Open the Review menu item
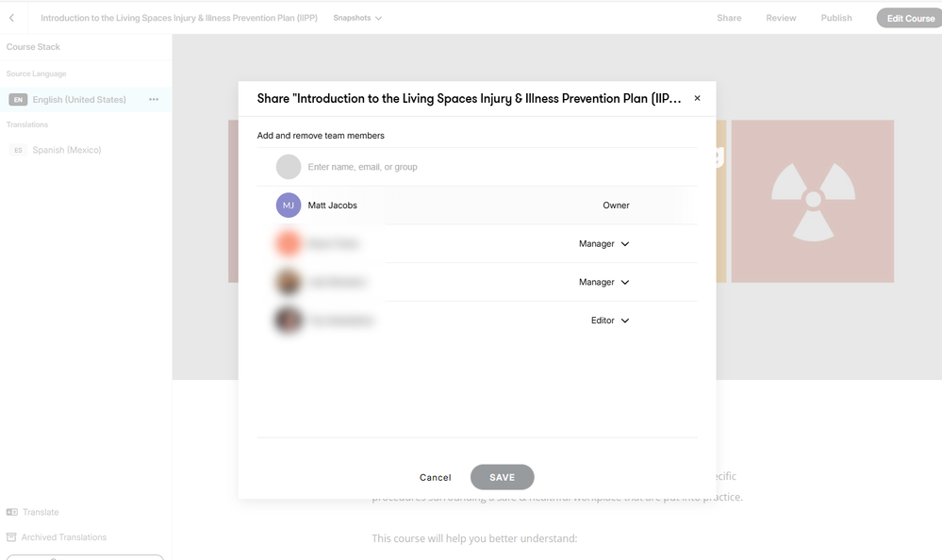 pyautogui.click(x=781, y=18)
